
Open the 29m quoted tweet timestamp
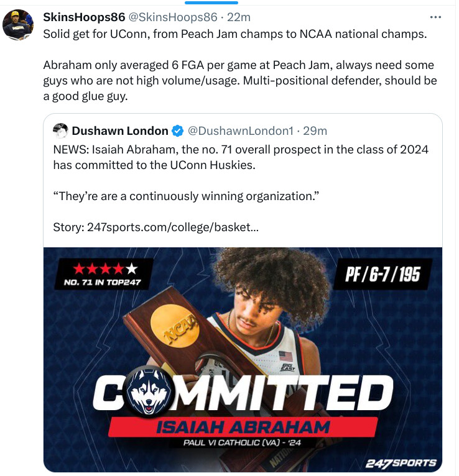315,131
